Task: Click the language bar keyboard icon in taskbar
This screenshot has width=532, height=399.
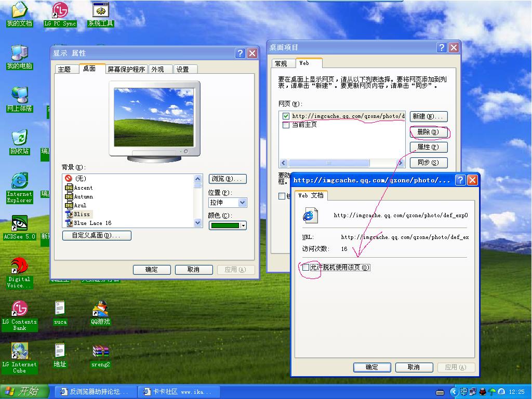Action: (x=440, y=392)
